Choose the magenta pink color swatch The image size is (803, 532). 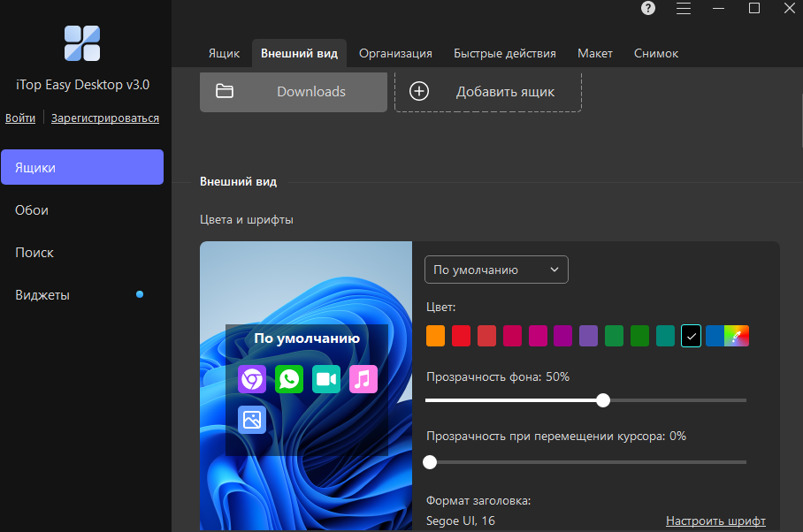[538, 336]
